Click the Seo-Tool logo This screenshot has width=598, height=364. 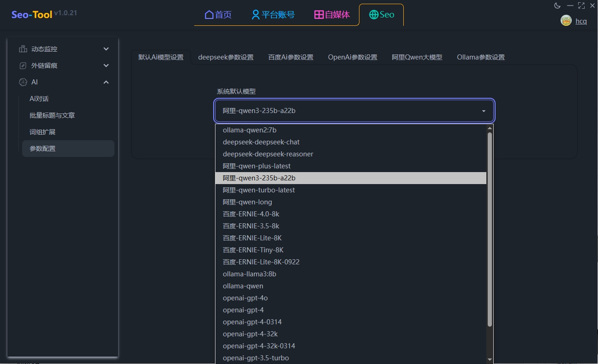(32, 15)
